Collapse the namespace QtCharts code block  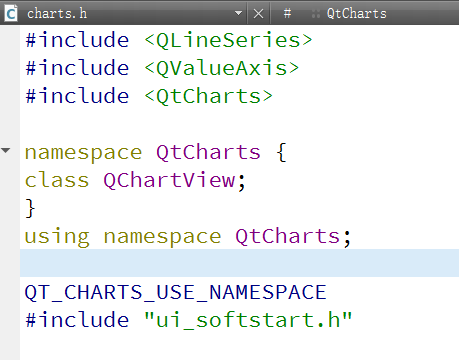coord(5,150)
